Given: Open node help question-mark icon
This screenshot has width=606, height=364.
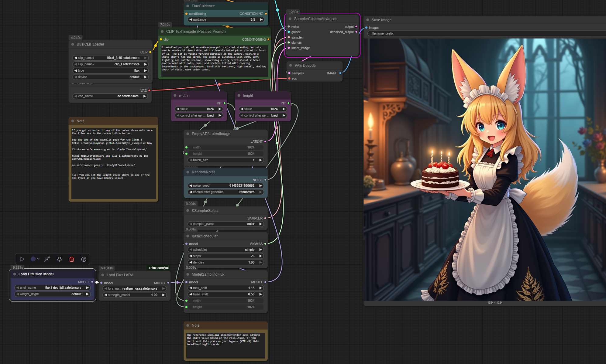Looking at the screenshot, I should click(x=84, y=259).
